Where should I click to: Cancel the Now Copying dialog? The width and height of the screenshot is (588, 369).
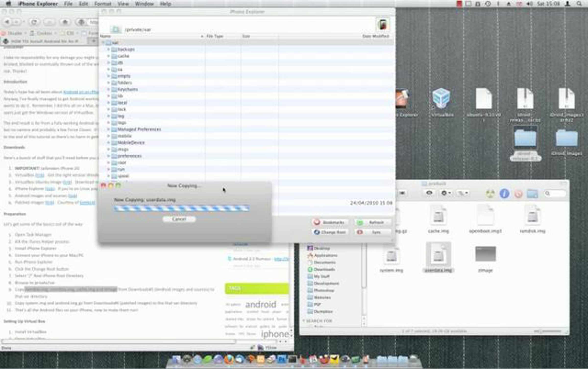(x=179, y=219)
